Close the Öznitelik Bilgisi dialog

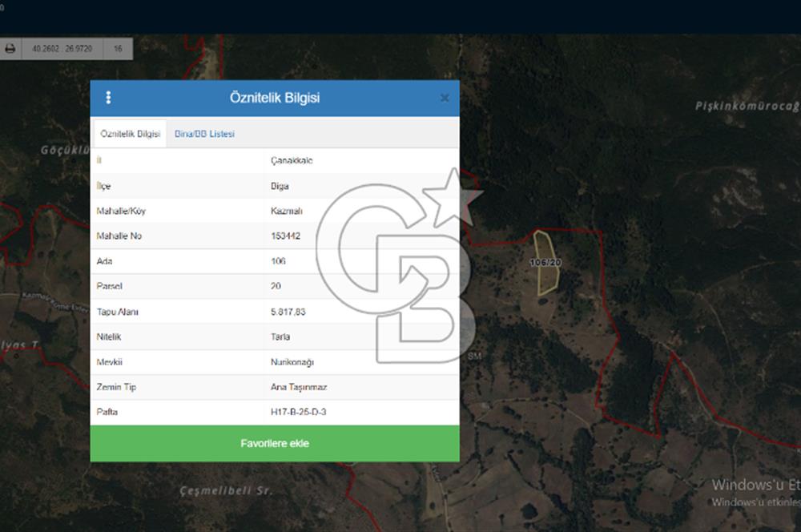pyautogui.click(x=445, y=98)
